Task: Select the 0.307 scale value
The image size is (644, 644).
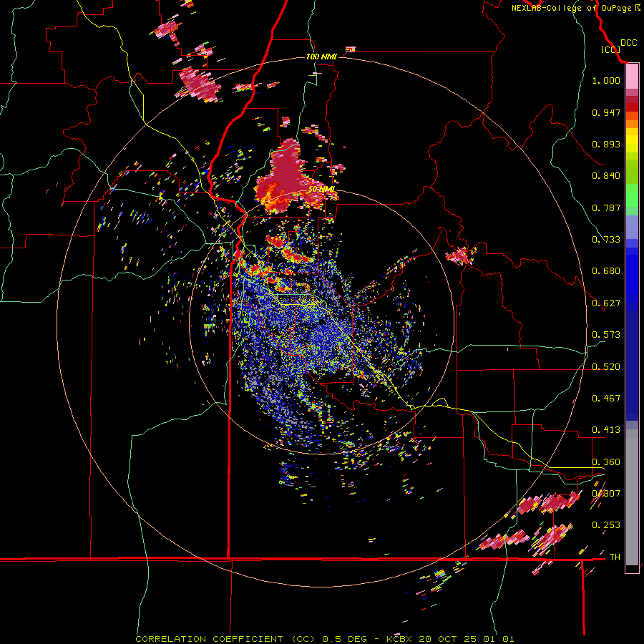Action: click(x=606, y=493)
